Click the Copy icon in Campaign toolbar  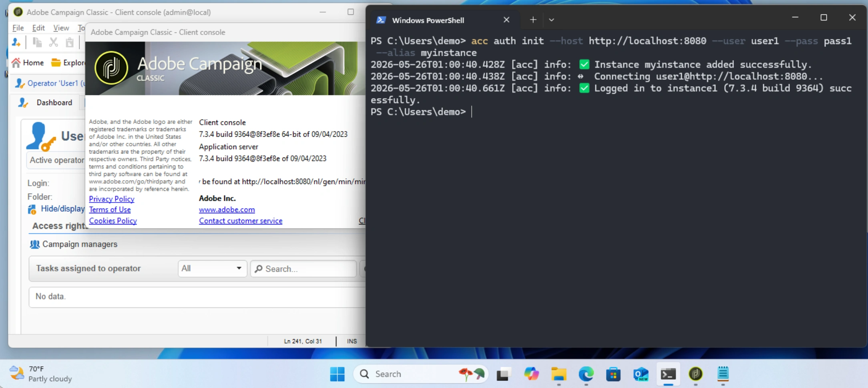click(x=37, y=42)
